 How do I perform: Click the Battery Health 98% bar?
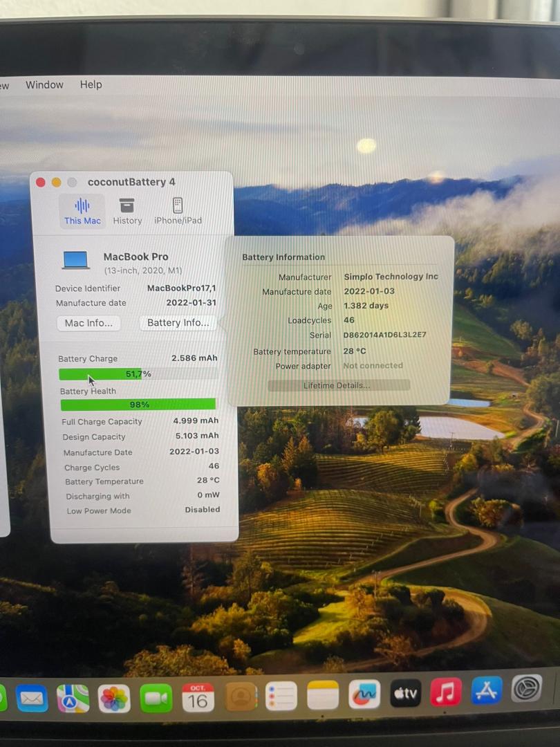point(138,405)
